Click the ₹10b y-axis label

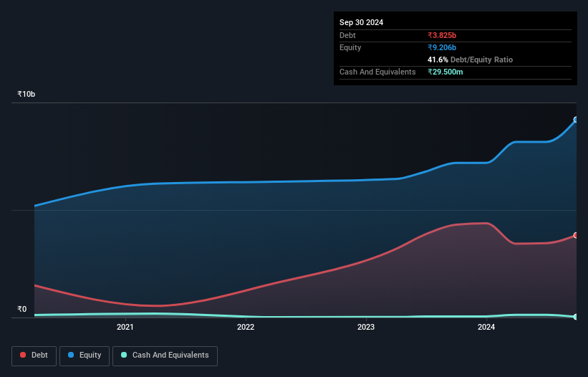[x=26, y=94]
